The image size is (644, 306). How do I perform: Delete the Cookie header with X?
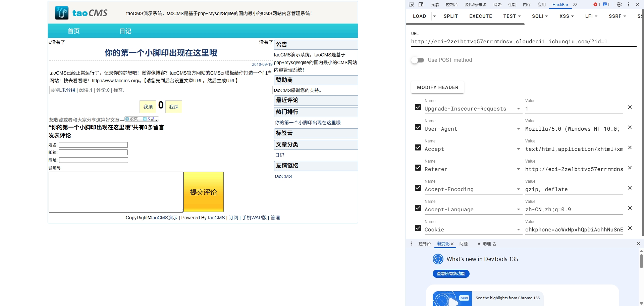pos(630,228)
